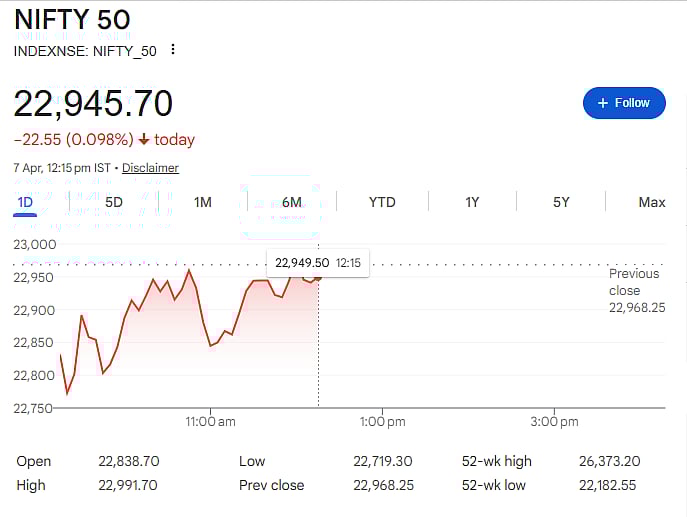Switch to the 1M chart tab

tap(203, 202)
